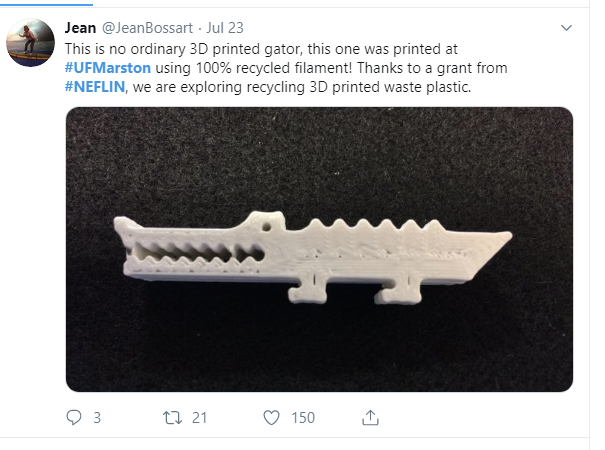
Task: Click the retweet count 21
Action: point(199,417)
